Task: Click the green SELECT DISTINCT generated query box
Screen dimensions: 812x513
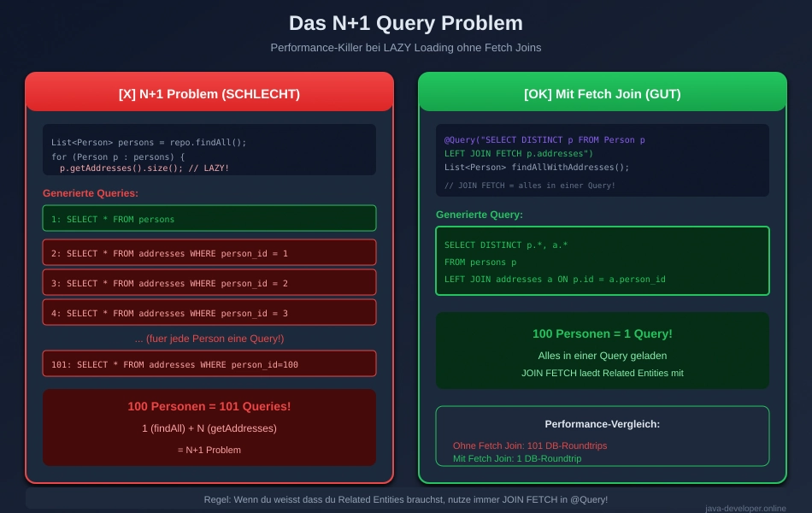Action: point(602,262)
